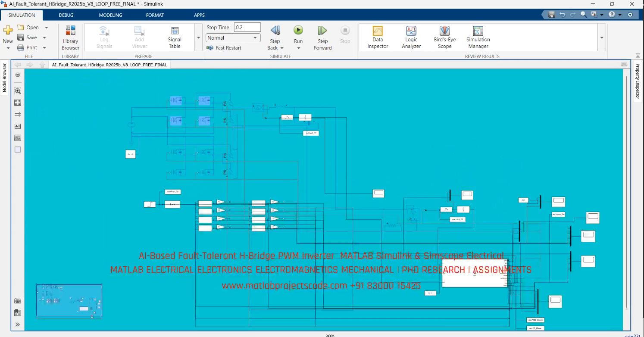
Task: Click the quick access favorites dropdown arrow
Action: pos(602,15)
